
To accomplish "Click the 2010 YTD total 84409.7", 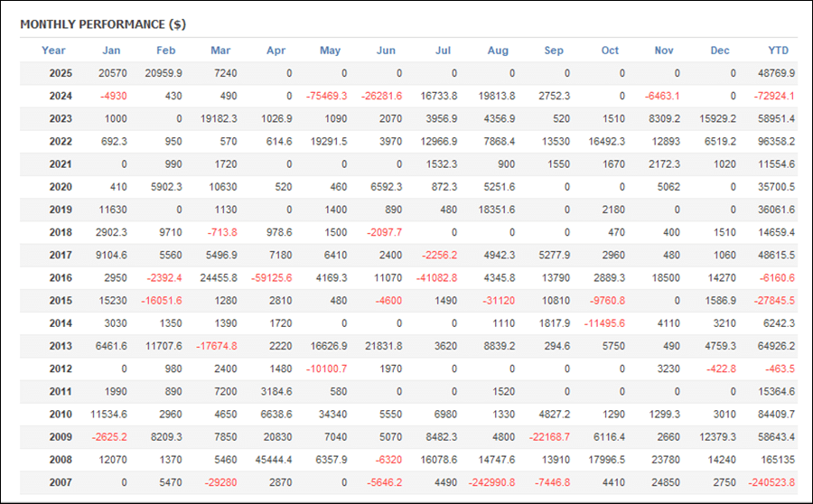I will tap(776, 415).
